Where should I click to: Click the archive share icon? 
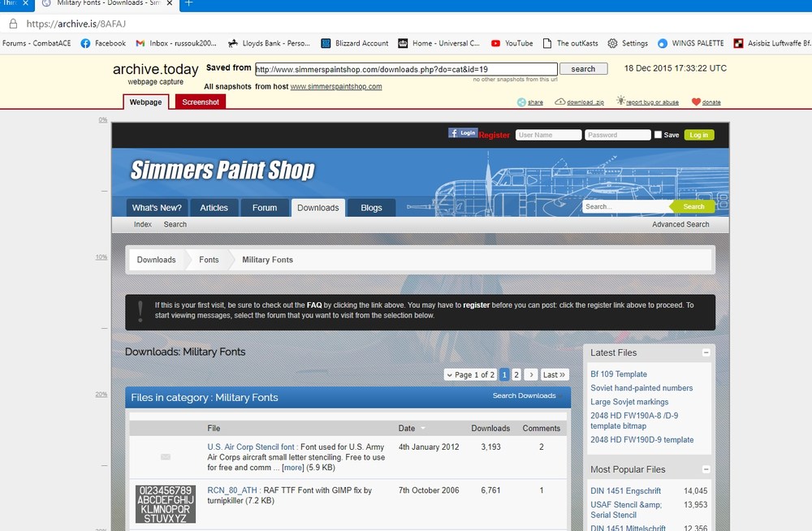(521, 102)
